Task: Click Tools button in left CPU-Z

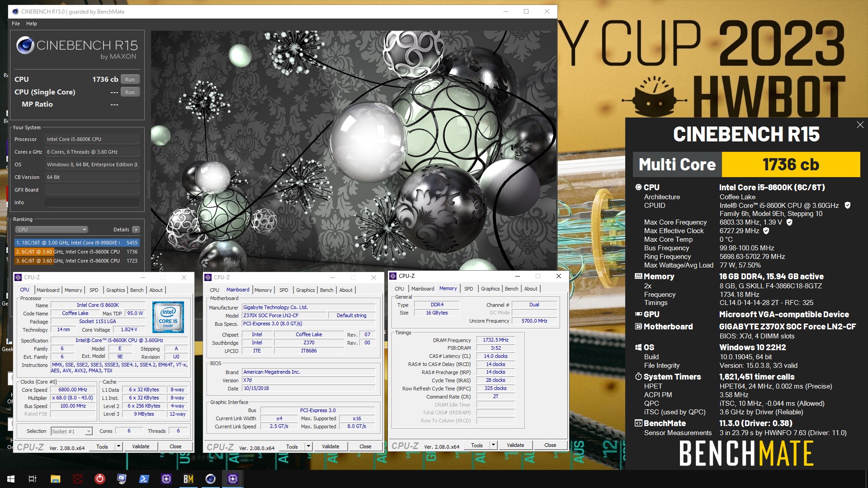Action: 102,447
